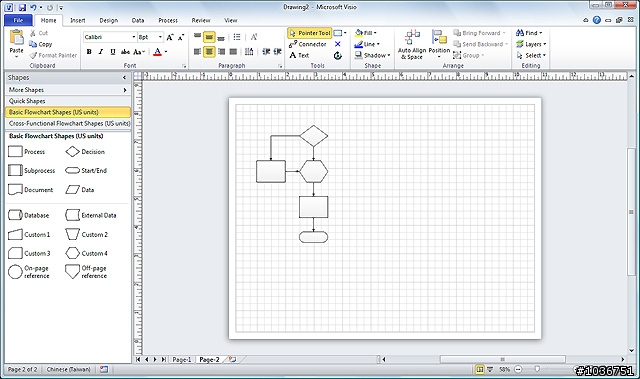Click the Save icon in quick access toolbar
640x379 pixels.
pyautogui.click(x=22, y=7)
